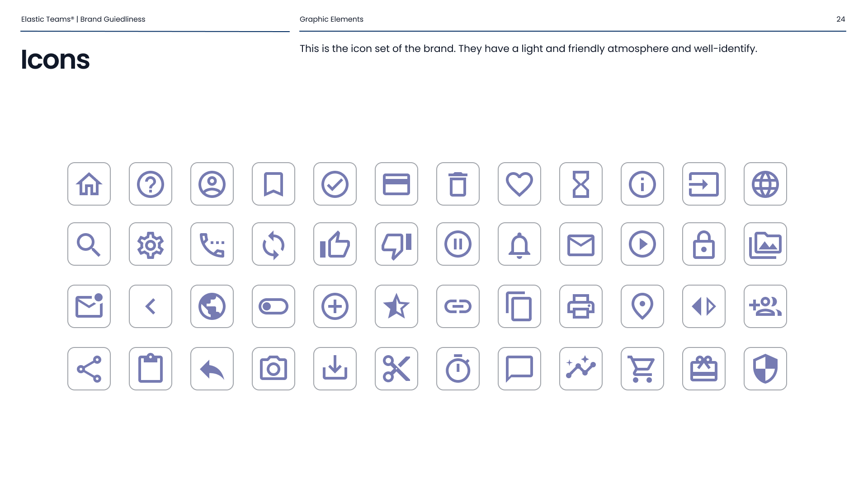Select the gift card icon
This screenshot has width=868, height=488.
[x=704, y=369]
